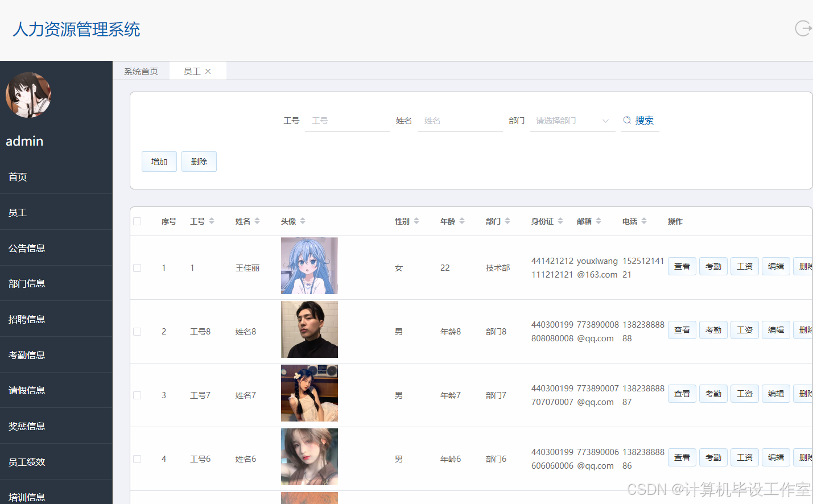Image resolution: width=813 pixels, height=504 pixels.
Task: Sort by 性别 column arrows
Action: point(416,221)
